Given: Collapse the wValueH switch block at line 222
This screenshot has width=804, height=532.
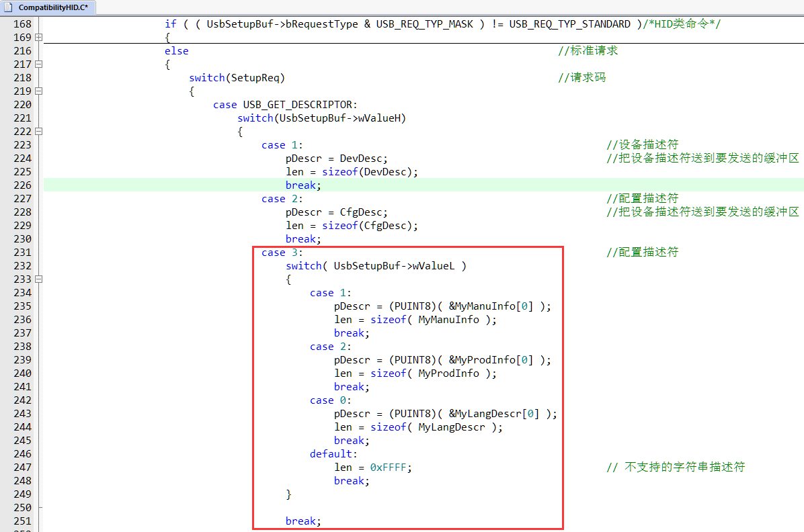Looking at the screenshot, I should [x=38, y=132].
